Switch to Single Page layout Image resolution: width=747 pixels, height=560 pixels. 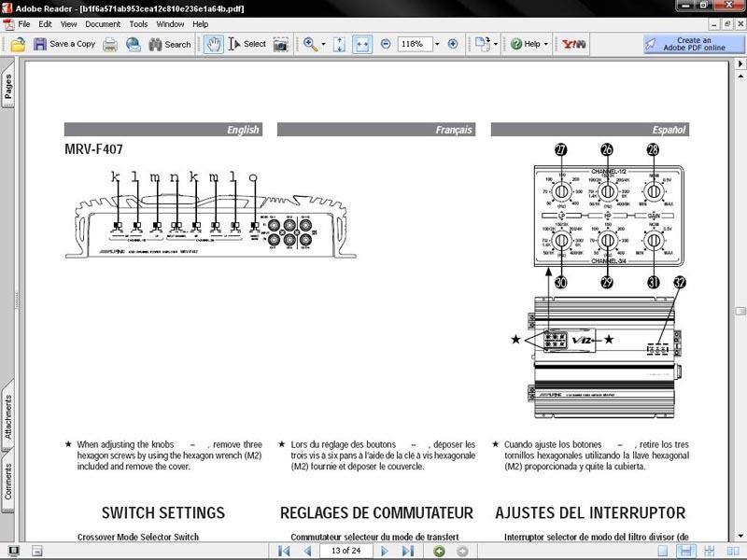coord(662,551)
